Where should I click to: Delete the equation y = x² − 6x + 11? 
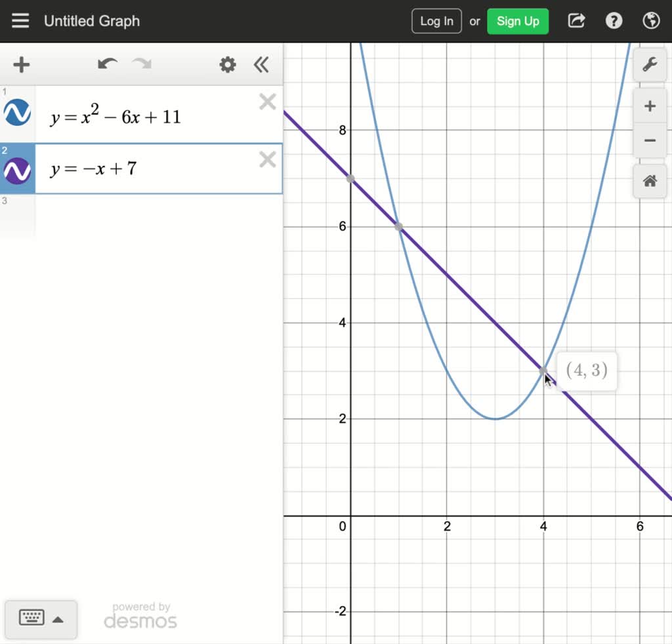pos(267,102)
